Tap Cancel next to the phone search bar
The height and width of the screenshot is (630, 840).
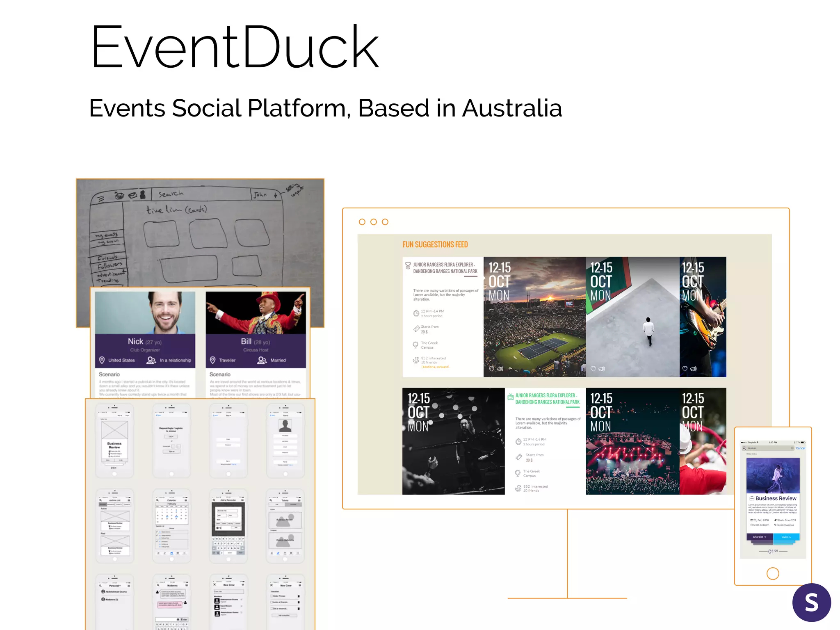coord(800,448)
